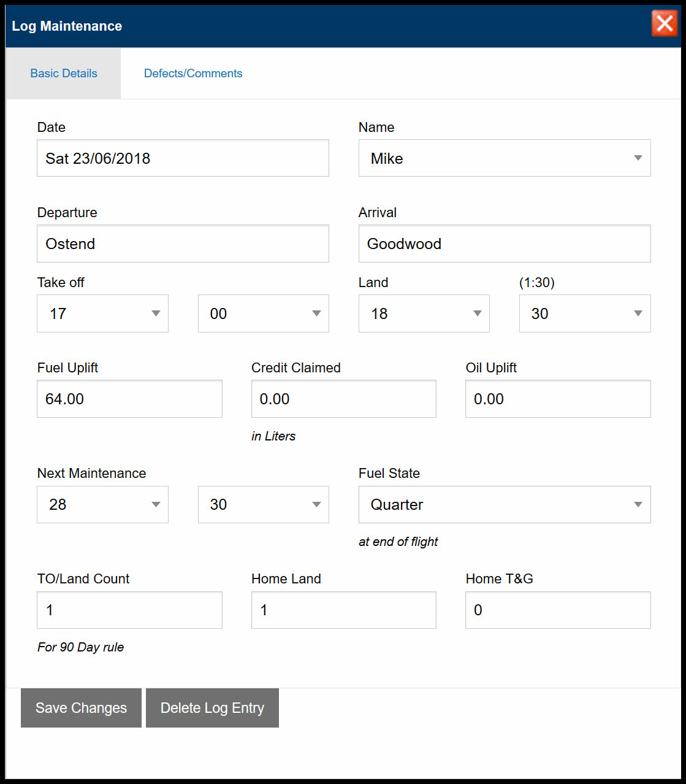Edit the Arrival field containing Goodwood
The height and width of the screenshot is (784, 686).
point(505,244)
